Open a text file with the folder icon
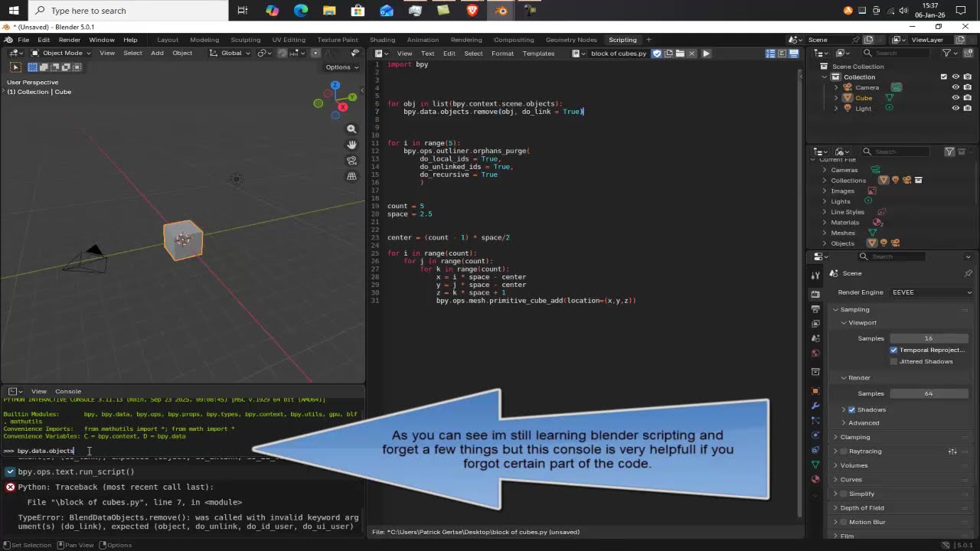Viewport: 980px width, 551px height. coord(680,54)
